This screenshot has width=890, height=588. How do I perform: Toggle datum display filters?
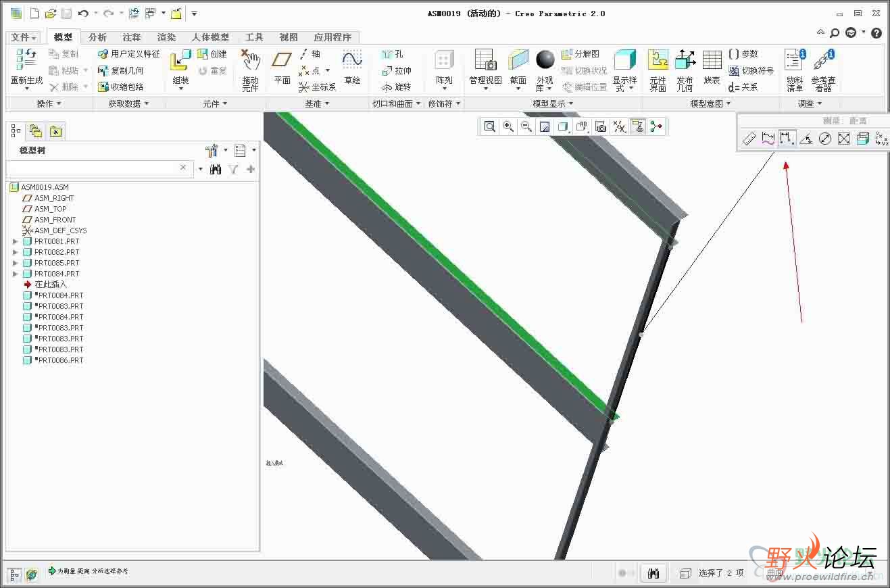pyautogui.click(x=620, y=126)
